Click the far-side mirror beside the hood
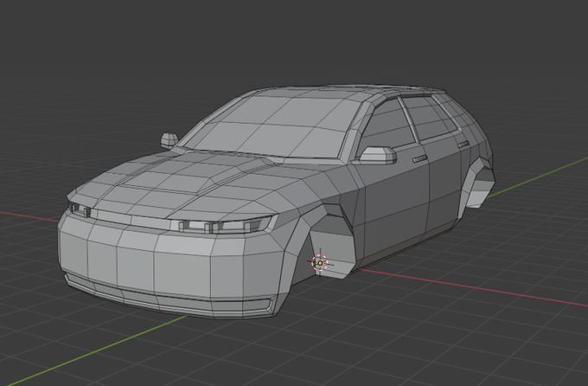 pyautogui.click(x=169, y=139)
